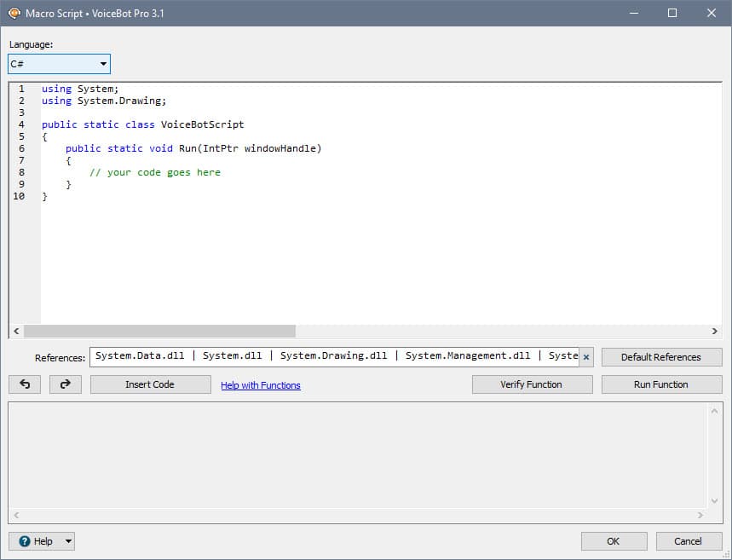Image resolution: width=732 pixels, height=560 pixels.
Task: Click line number 10 in the gutter
Action: tap(19, 196)
